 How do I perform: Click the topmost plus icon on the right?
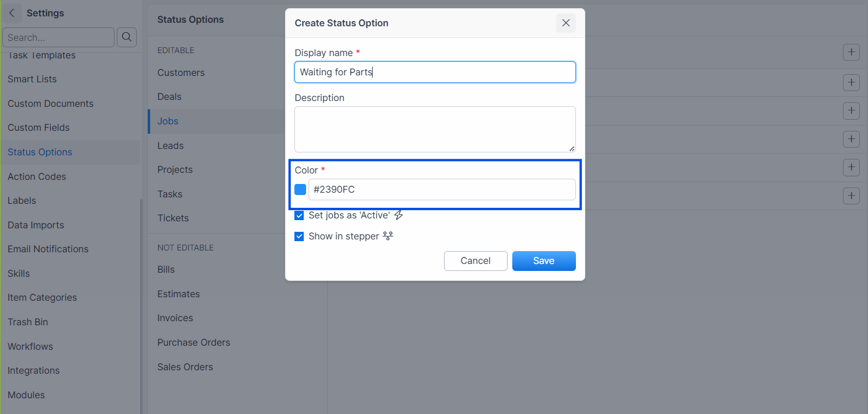click(851, 53)
